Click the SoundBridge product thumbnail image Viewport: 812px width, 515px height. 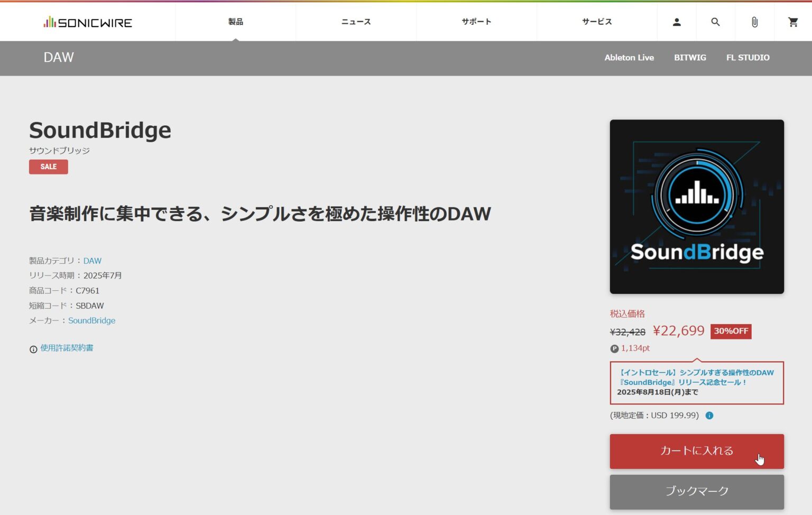tap(697, 206)
